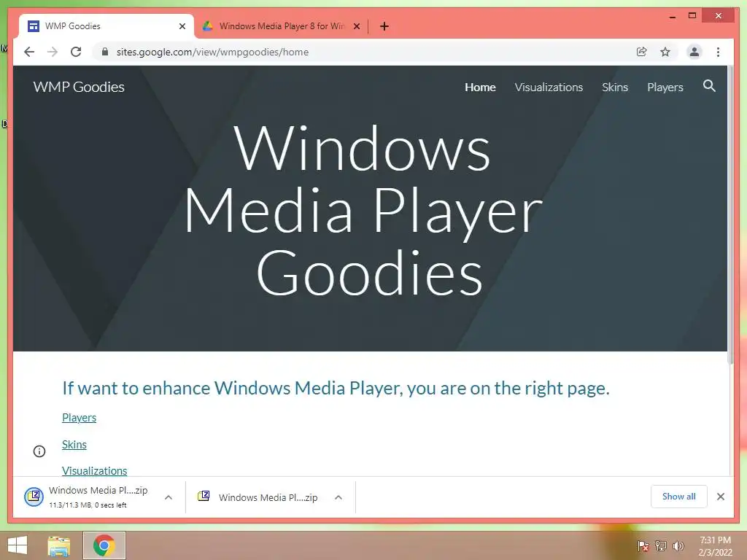Viewport: 747px width, 560px height.
Task: Switch to the WMP Goodies tab
Action: click(107, 26)
